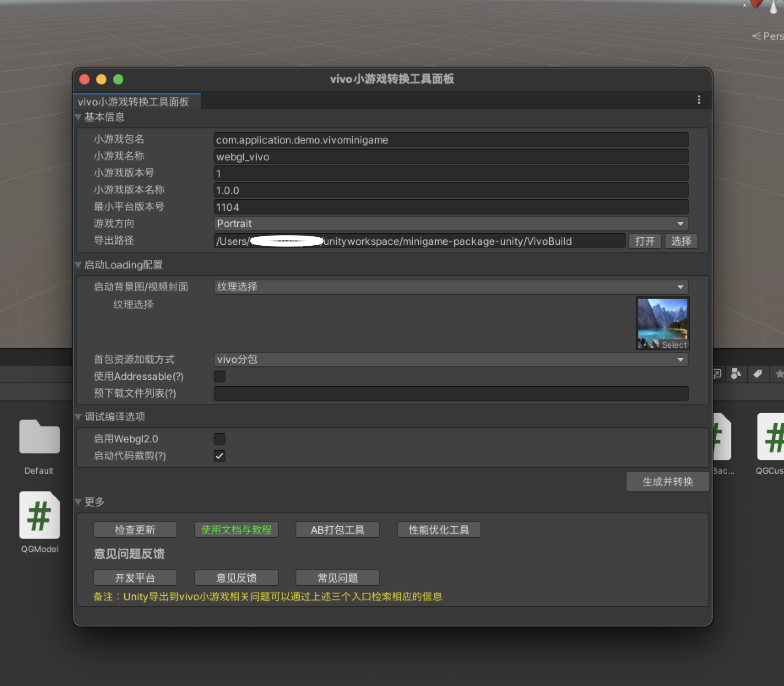The width and height of the screenshot is (784, 686).
Task: Click the 意见反馈 button
Action: pyautogui.click(x=236, y=578)
